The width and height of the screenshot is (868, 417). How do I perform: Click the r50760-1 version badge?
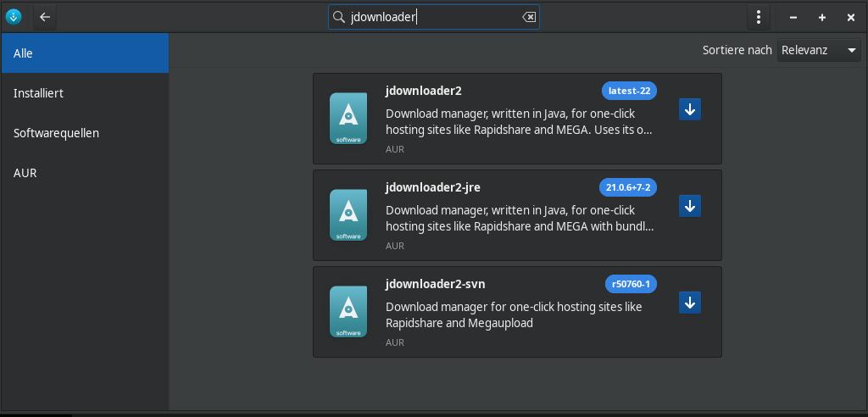pos(631,284)
